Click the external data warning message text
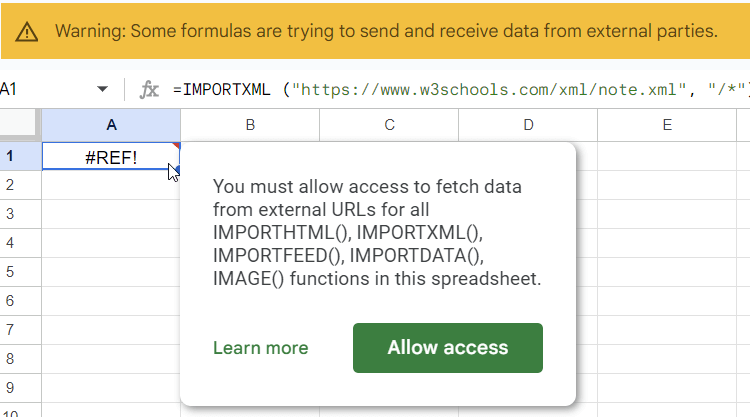 386,31
